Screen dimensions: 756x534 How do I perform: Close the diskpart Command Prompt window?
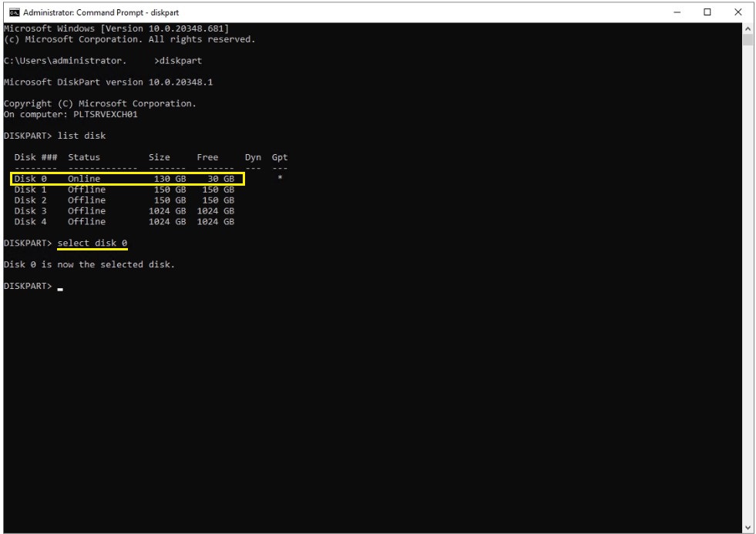tap(738, 12)
